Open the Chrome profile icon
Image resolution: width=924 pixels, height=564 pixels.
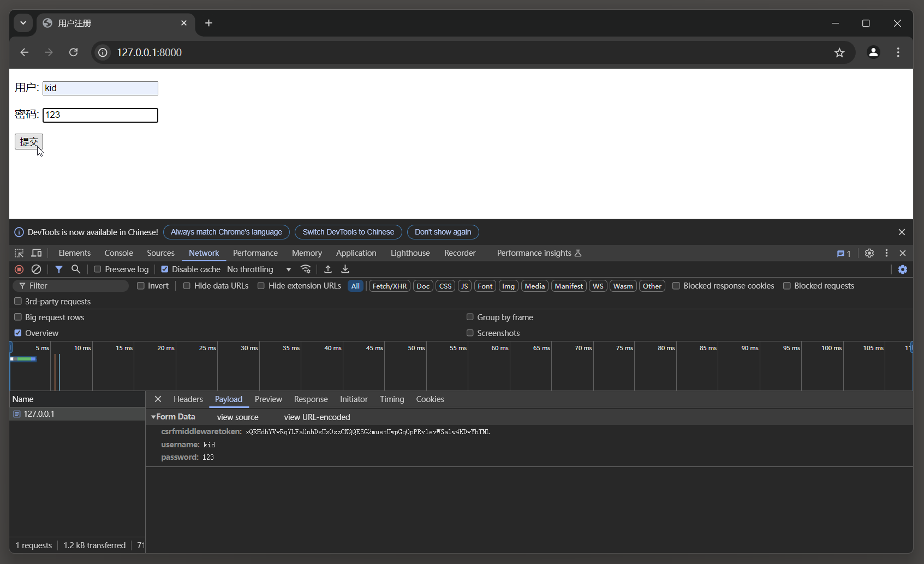[x=873, y=52]
